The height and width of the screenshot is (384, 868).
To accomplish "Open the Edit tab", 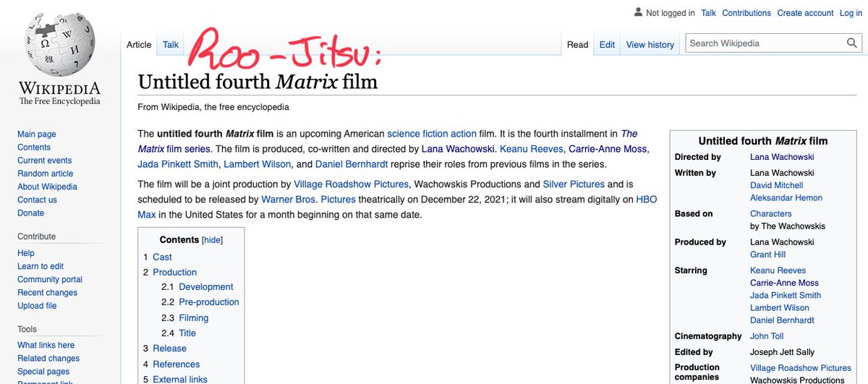I will pyautogui.click(x=607, y=45).
